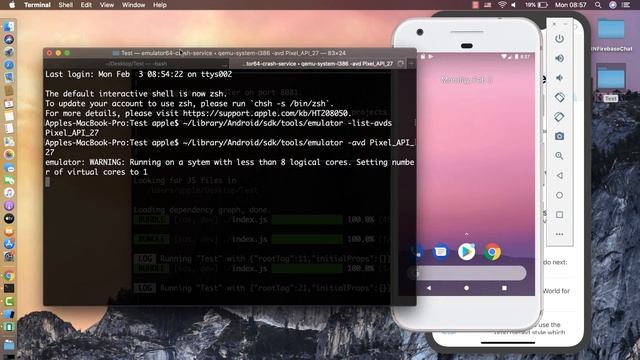
Task: Open the Apple menu
Action: click(x=12, y=5)
